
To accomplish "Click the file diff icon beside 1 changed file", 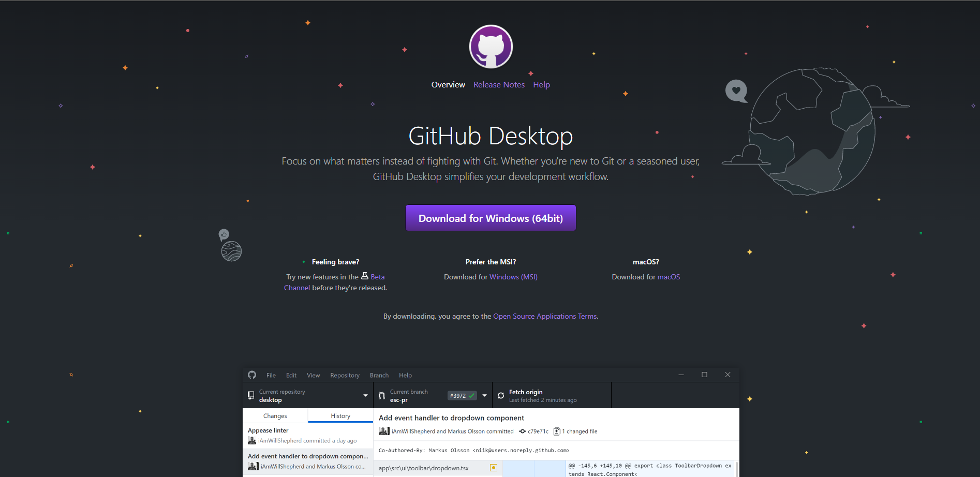I will coord(557,431).
